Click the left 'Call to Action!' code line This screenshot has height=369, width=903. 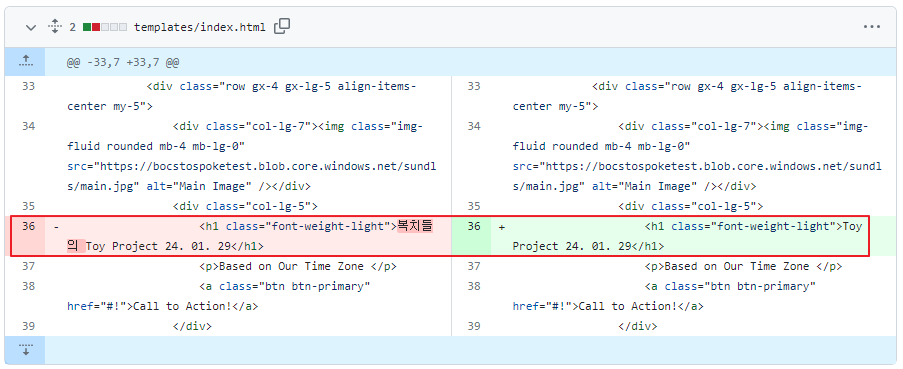coord(163,306)
